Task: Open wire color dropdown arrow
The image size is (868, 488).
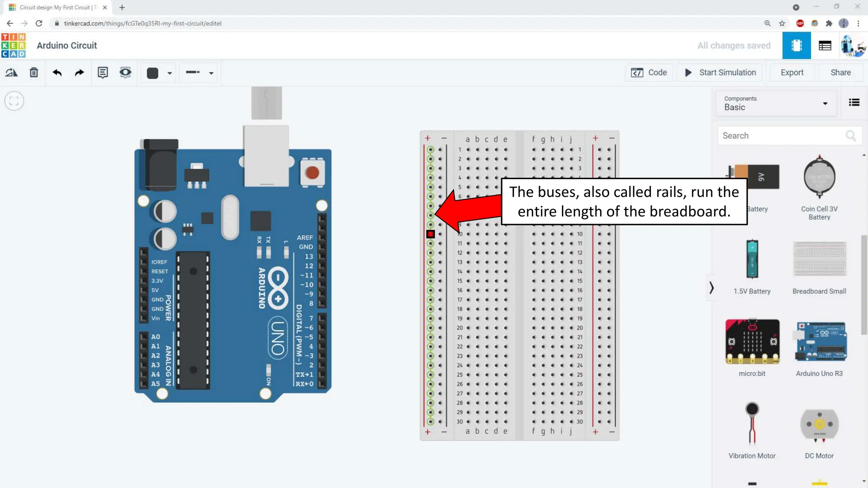Action: tap(170, 73)
